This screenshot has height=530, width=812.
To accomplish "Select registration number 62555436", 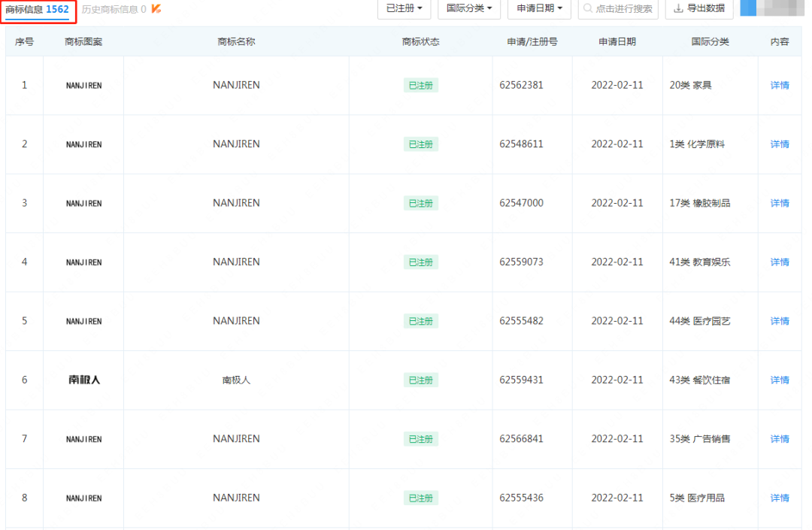I will pos(522,498).
